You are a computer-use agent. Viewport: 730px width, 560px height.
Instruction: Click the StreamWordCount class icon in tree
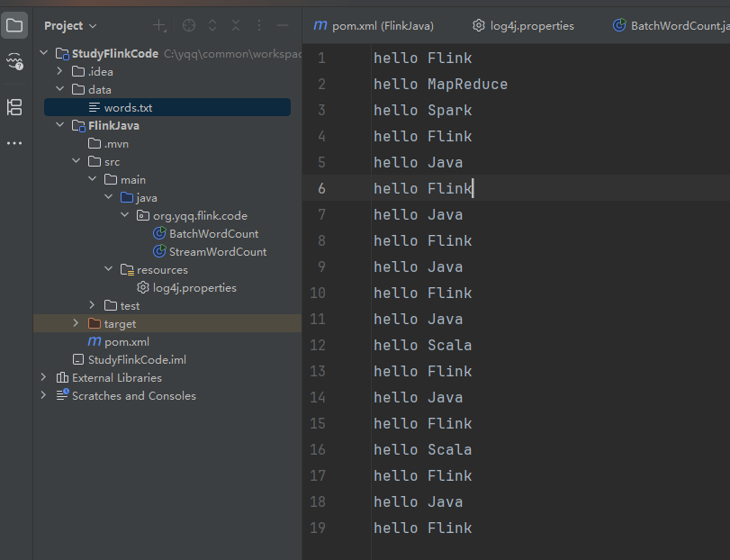coord(159,251)
